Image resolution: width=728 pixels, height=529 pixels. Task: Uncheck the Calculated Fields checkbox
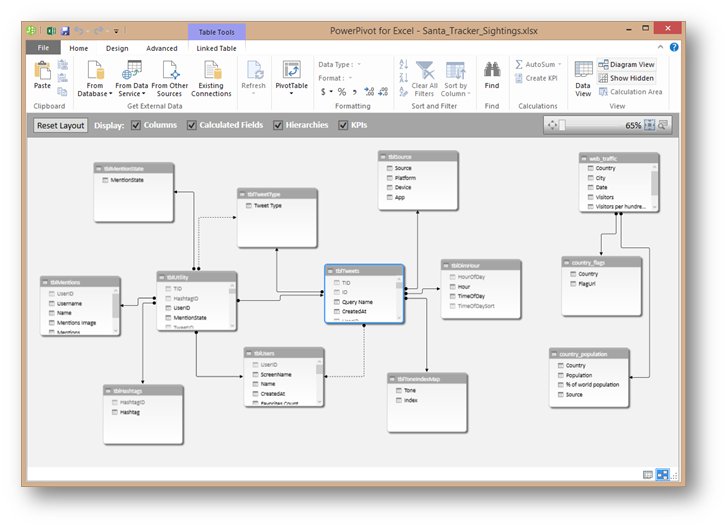(191, 125)
